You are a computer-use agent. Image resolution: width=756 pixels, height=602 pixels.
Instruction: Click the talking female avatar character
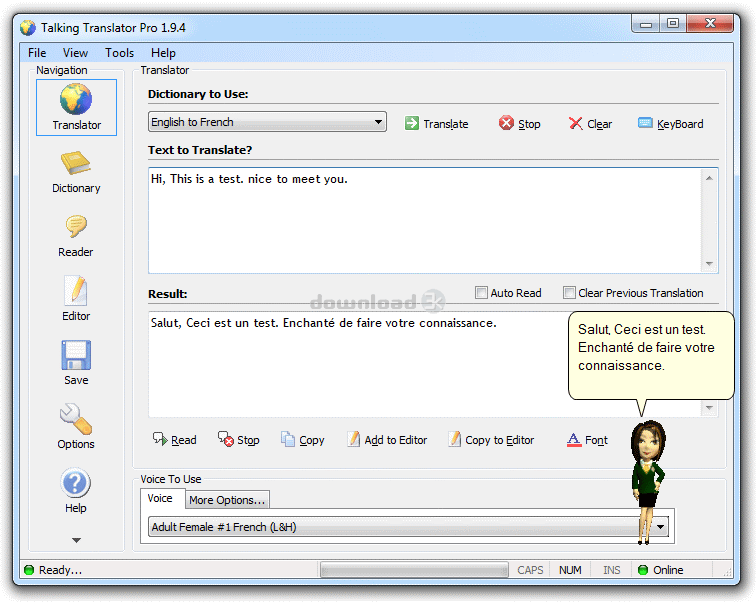[x=648, y=482]
